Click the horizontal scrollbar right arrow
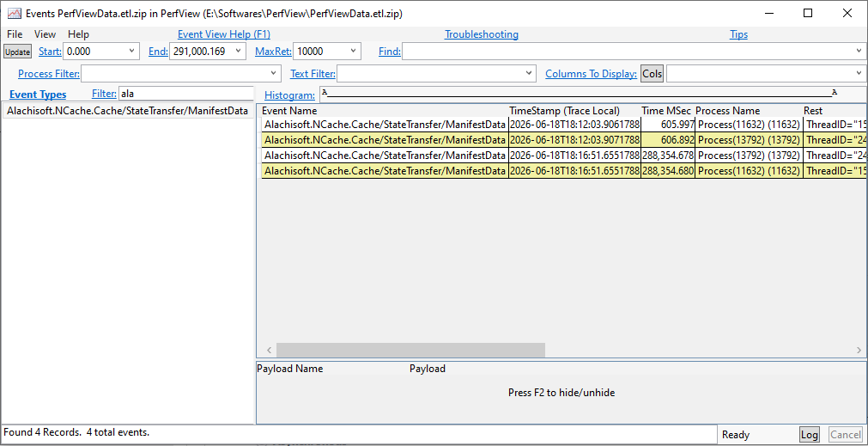The width and height of the screenshot is (868, 446). coord(859,350)
